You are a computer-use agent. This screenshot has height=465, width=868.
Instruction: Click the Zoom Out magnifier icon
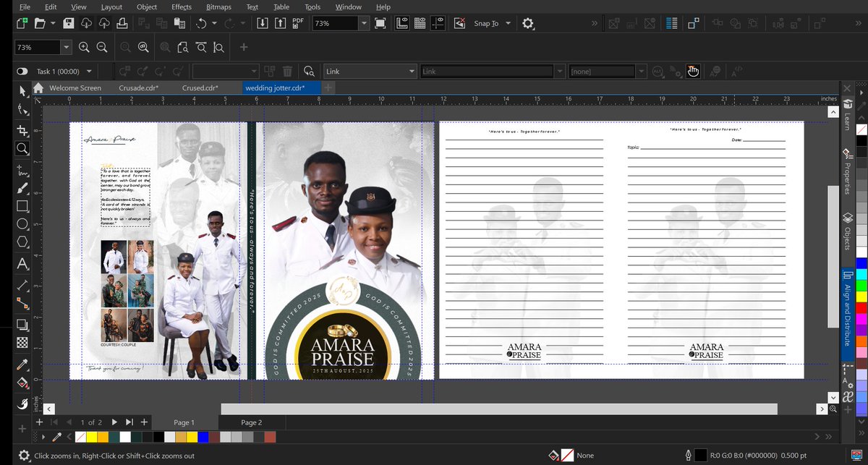[102, 48]
